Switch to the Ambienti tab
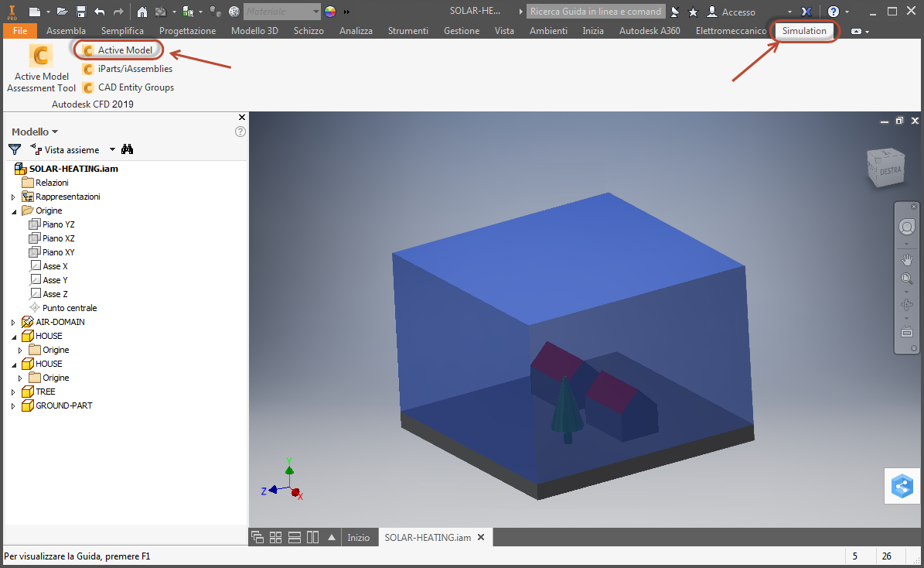 [549, 31]
